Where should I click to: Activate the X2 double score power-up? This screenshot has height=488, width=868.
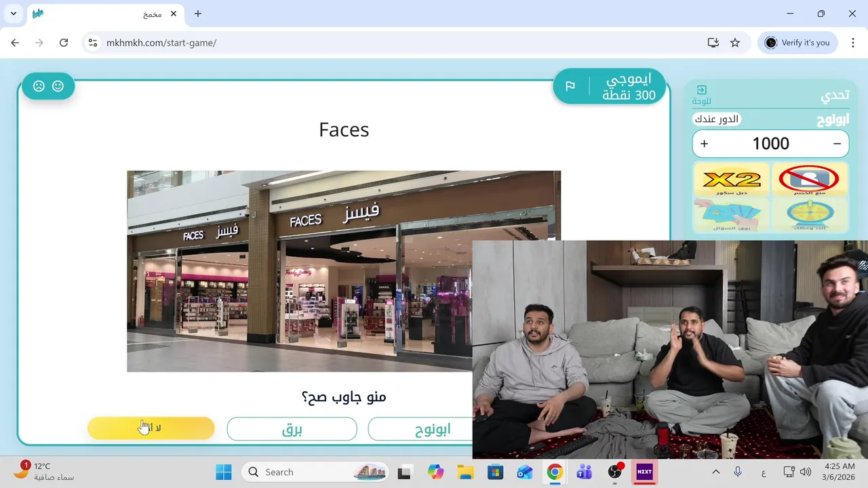tap(731, 180)
